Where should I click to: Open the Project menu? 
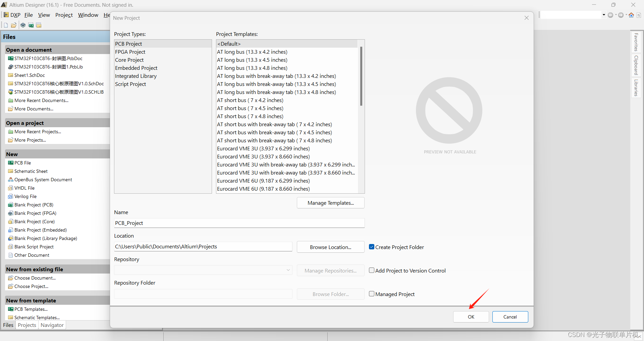[64, 15]
